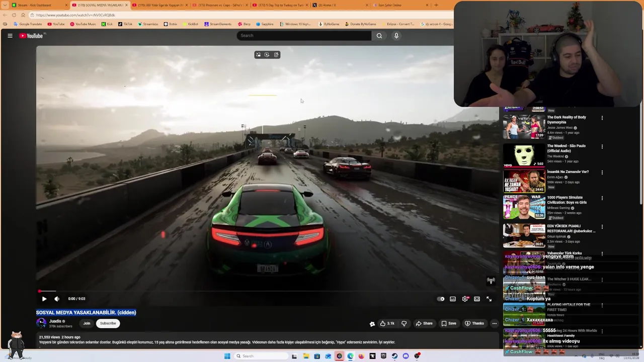Save the video to playlist
644x362 pixels.
pyautogui.click(x=449, y=323)
